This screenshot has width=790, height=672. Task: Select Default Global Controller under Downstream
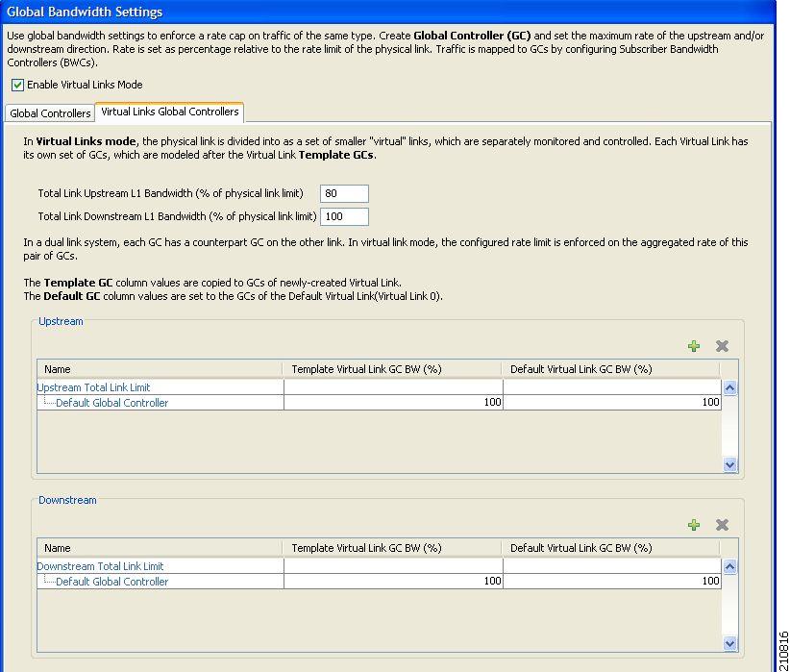coord(111,582)
